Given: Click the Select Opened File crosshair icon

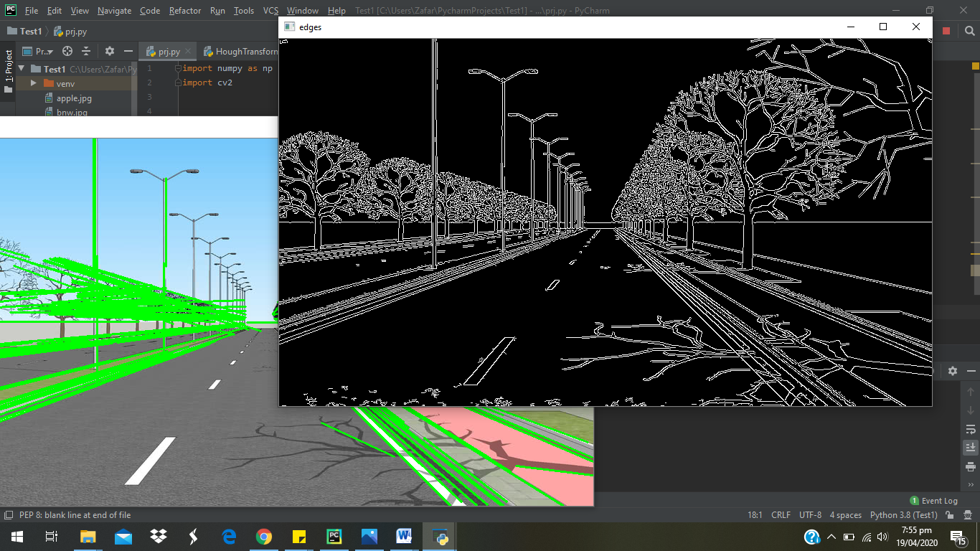Looking at the screenshot, I should (67, 50).
